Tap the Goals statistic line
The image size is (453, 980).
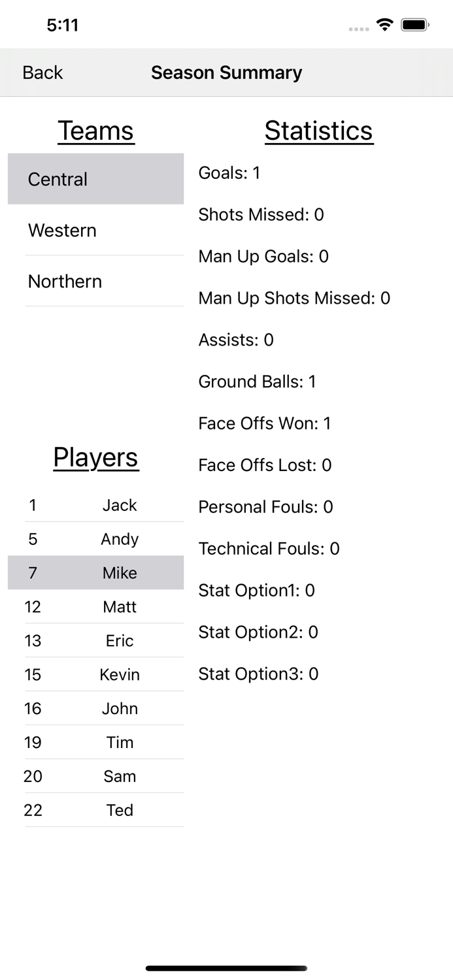coord(229,172)
